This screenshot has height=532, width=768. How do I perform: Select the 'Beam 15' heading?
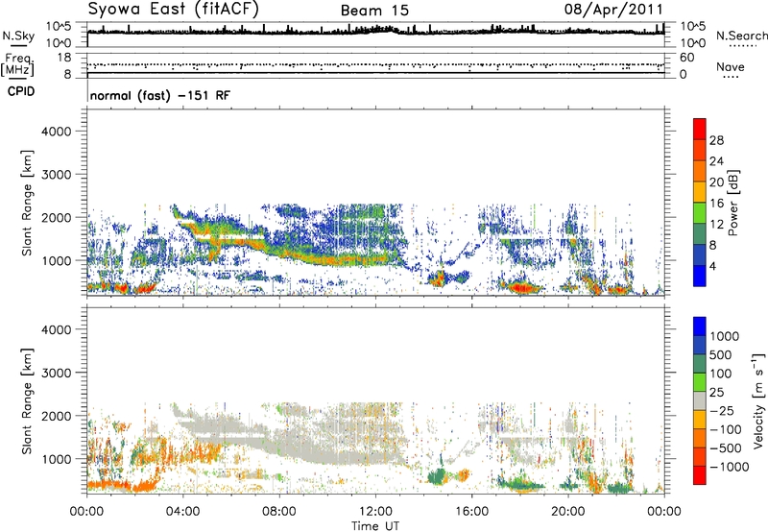374,11
